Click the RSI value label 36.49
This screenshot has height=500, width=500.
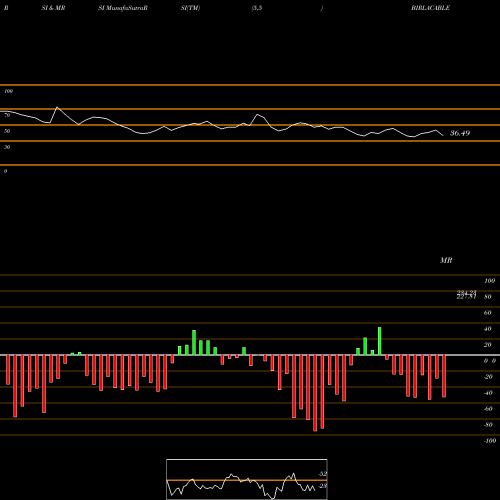(x=460, y=133)
